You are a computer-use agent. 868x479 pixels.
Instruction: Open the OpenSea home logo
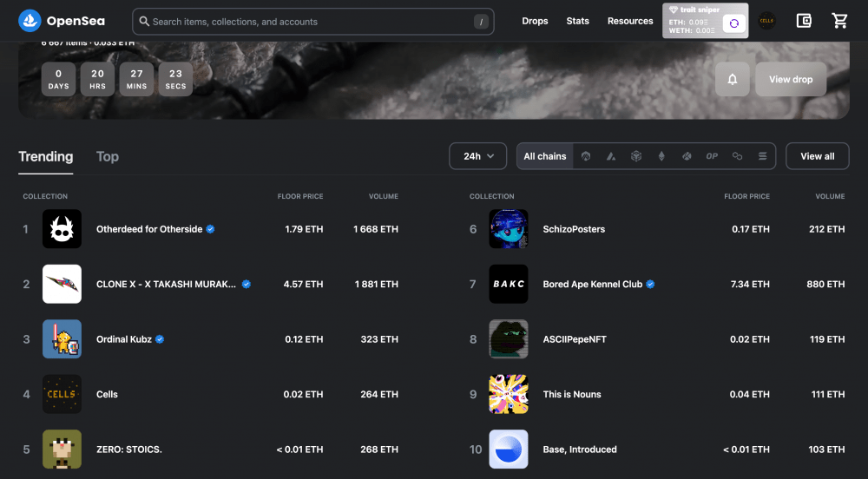click(x=62, y=21)
